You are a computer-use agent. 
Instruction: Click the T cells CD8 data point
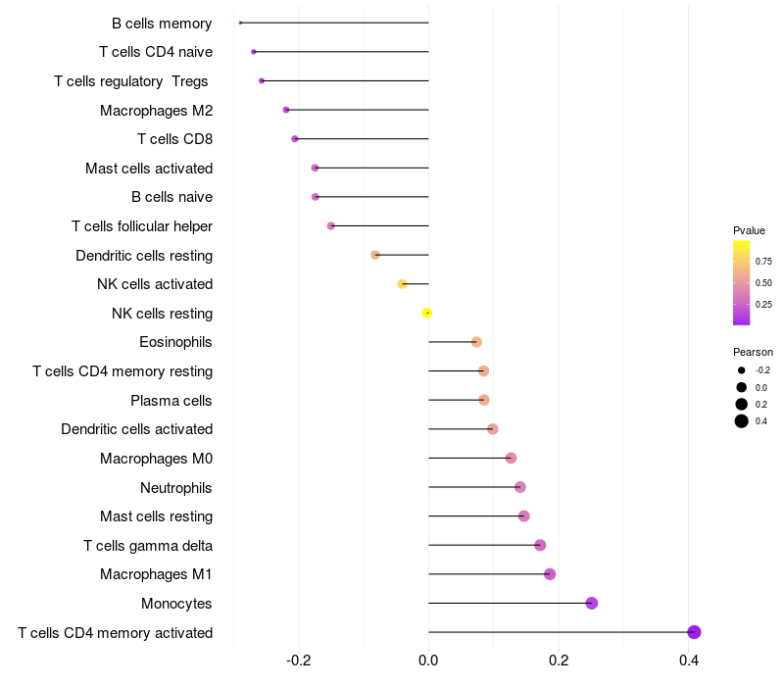pyautogui.click(x=295, y=139)
